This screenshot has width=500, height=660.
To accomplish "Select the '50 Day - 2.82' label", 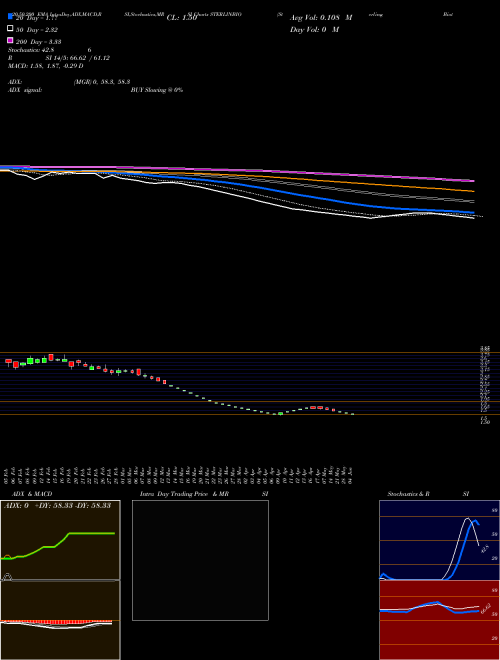I will (x=37, y=30).
